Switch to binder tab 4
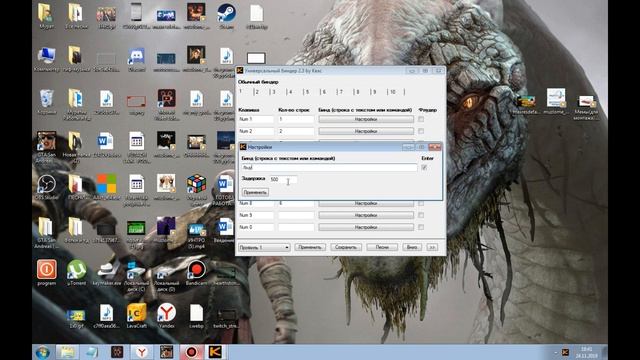This screenshot has height=360, width=640. pos(290,92)
